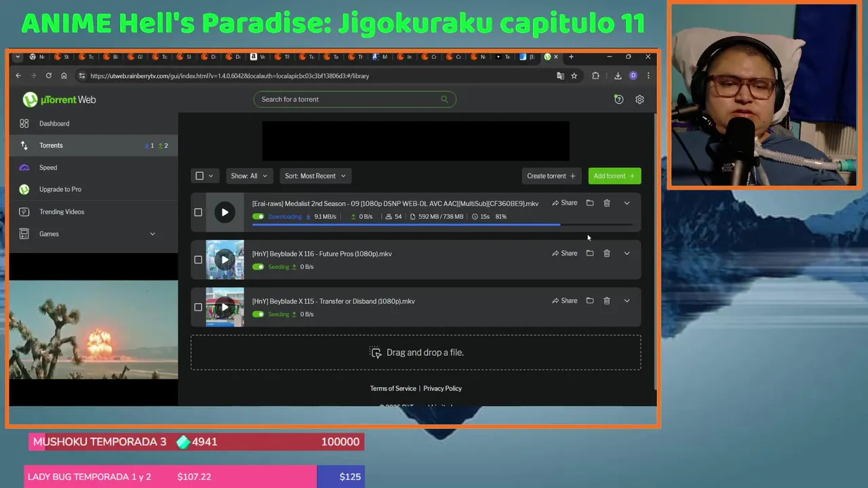Click the search magnifier icon

(x=444, y=99)
